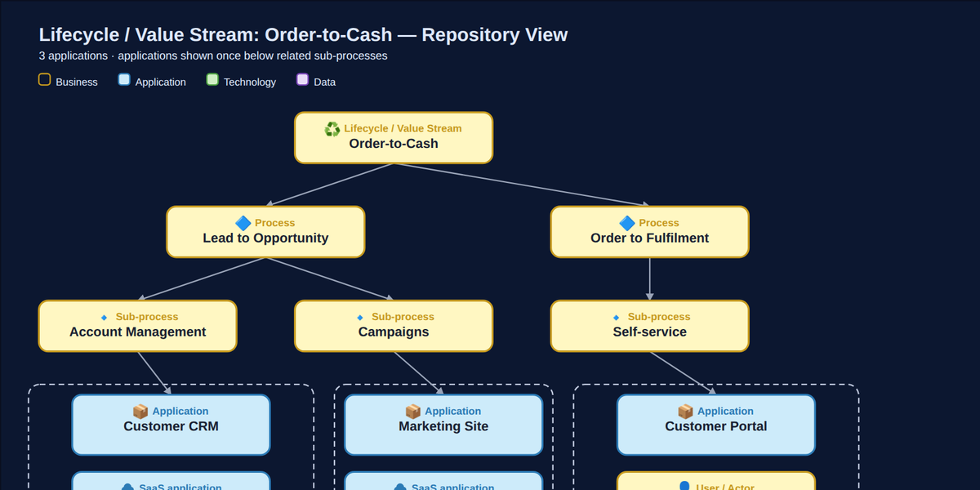Click 'Application' label above Customer CRM
Image resolution: width=980 pixels, height=490 pixels.
pyautogui.click(x=180, y=412)
